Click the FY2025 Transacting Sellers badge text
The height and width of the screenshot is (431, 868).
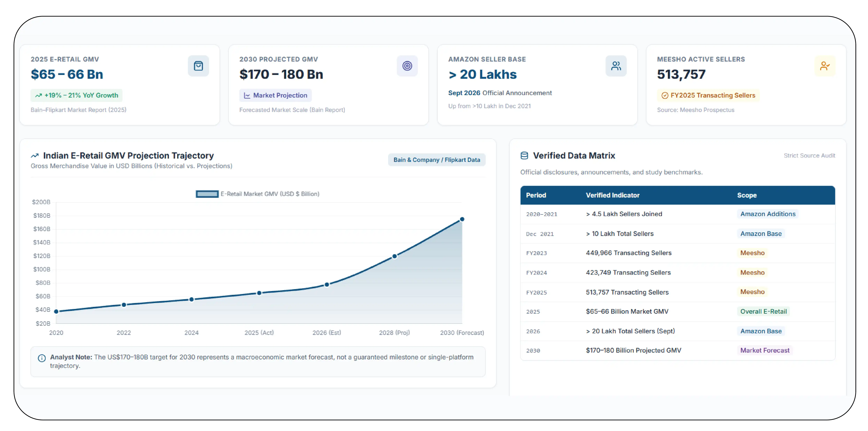[713, 95]
